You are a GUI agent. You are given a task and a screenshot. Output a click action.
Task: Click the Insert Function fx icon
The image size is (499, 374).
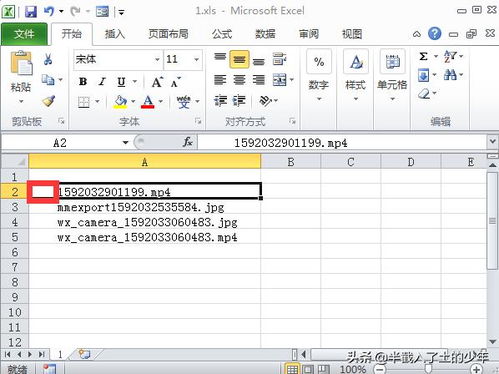pyautogui.click(x=188, y=142)
